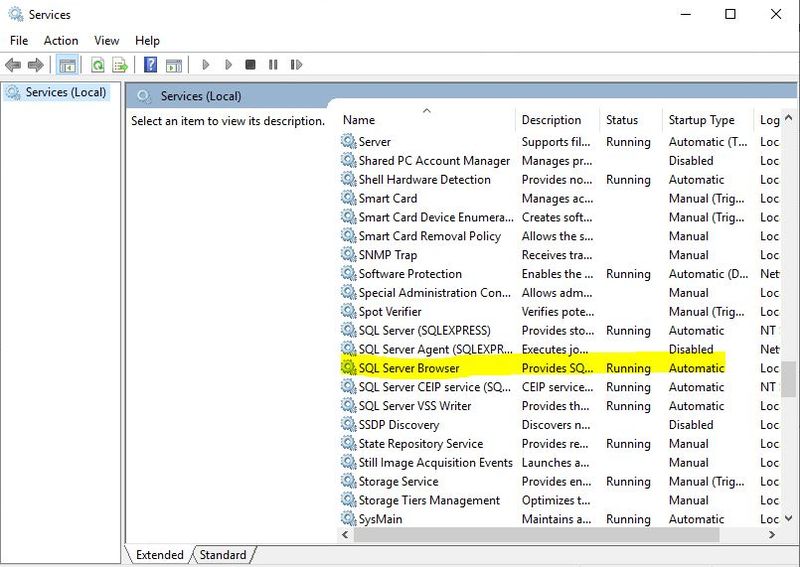Viewport: 800px width, 567px height.
Task: Sort by the Name column header
Action: pyautogui.click(x=427, y=120)
